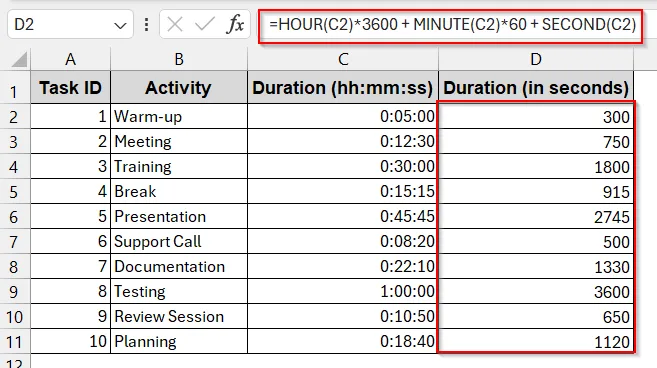Select row 2 header
This screenshot has width=657, height=368.
click(x=14, y=116)
